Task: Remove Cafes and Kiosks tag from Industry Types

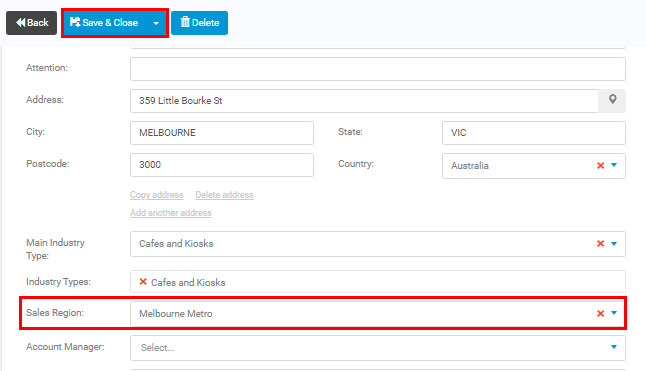Action: (x=143, y=282)
